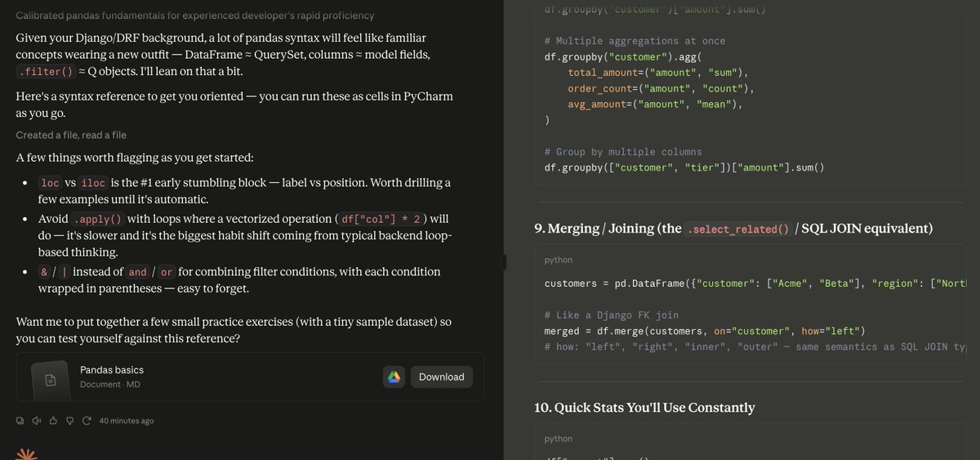Click the 'python' label above the customers code block
This screenshot has height=460, width=980.
(559, 260)
